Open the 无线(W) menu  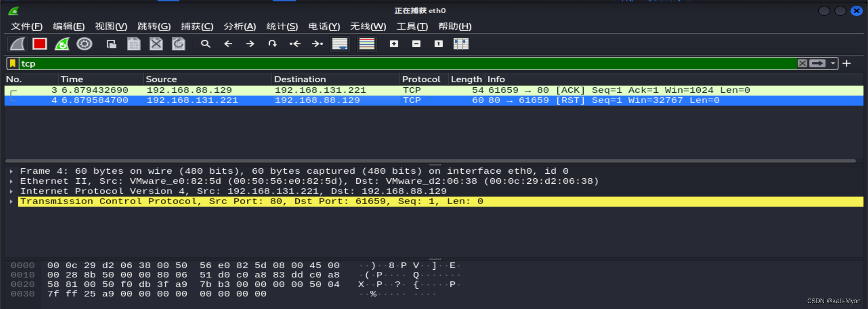[368, 26]
